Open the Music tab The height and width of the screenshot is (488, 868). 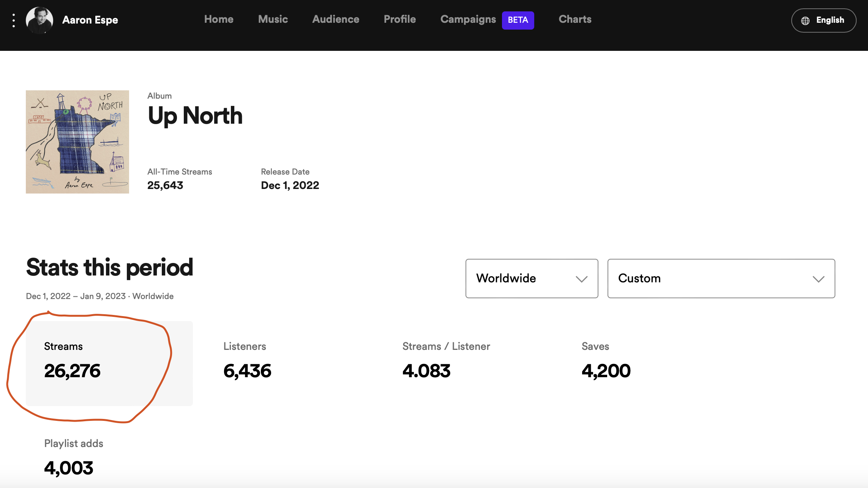[x=273, y=19]
